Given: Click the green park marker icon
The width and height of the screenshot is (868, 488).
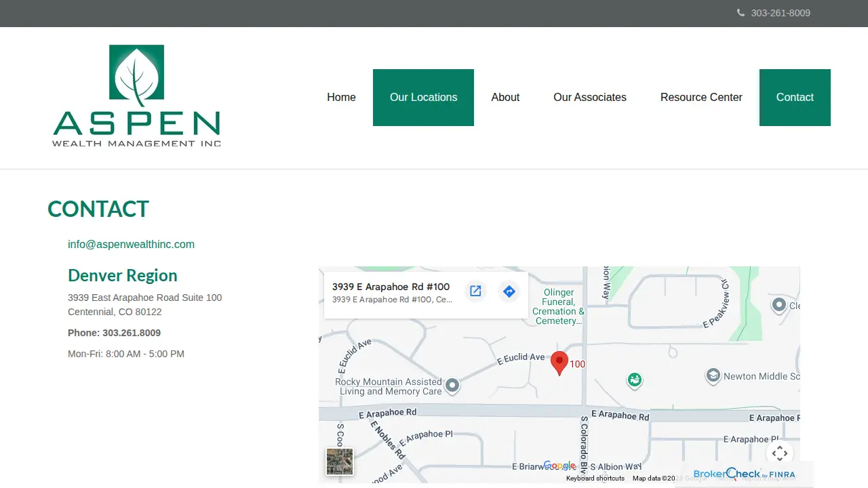Looking at the screenshot, I should point(635,380).
